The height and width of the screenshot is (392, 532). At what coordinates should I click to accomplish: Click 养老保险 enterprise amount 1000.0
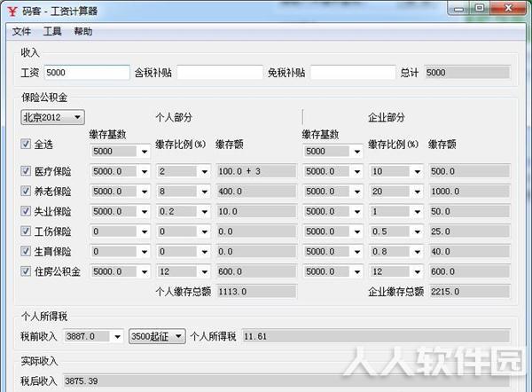click(469, 192)
